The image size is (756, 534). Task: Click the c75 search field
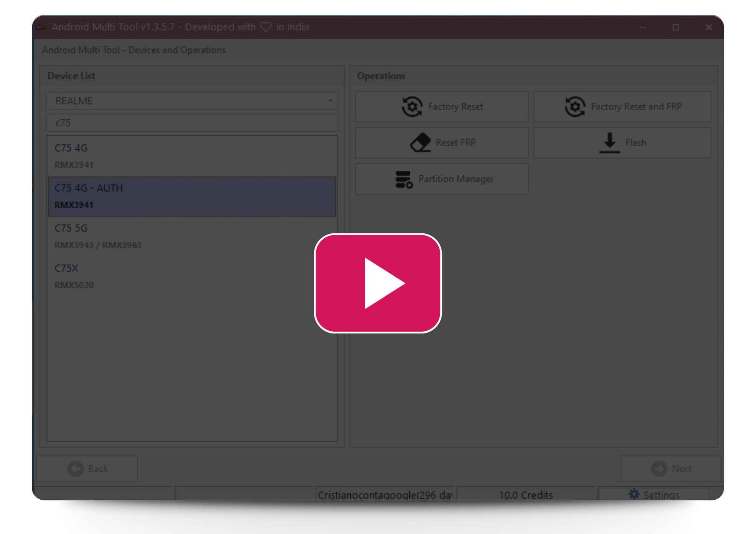click(x=192, y=123)
